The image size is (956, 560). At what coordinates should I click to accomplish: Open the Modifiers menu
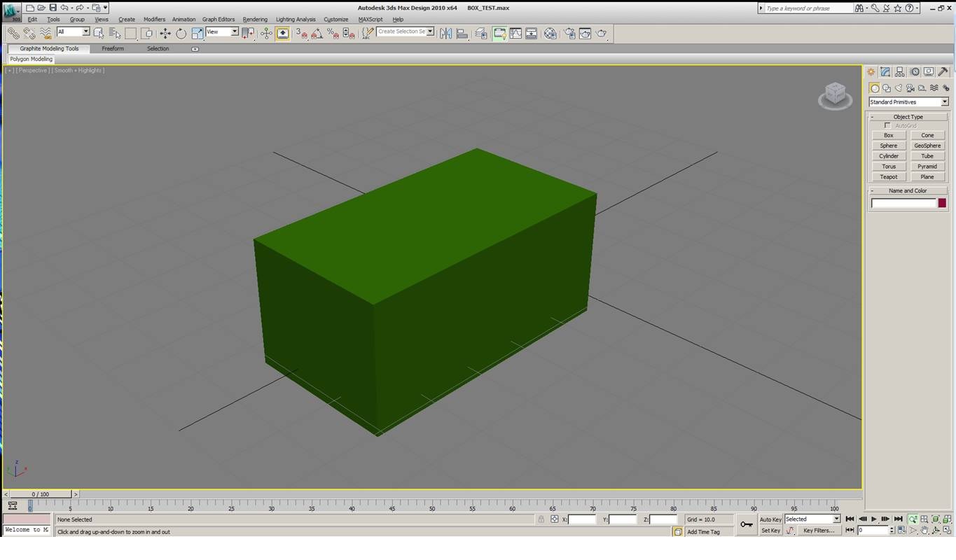[154, 20]
